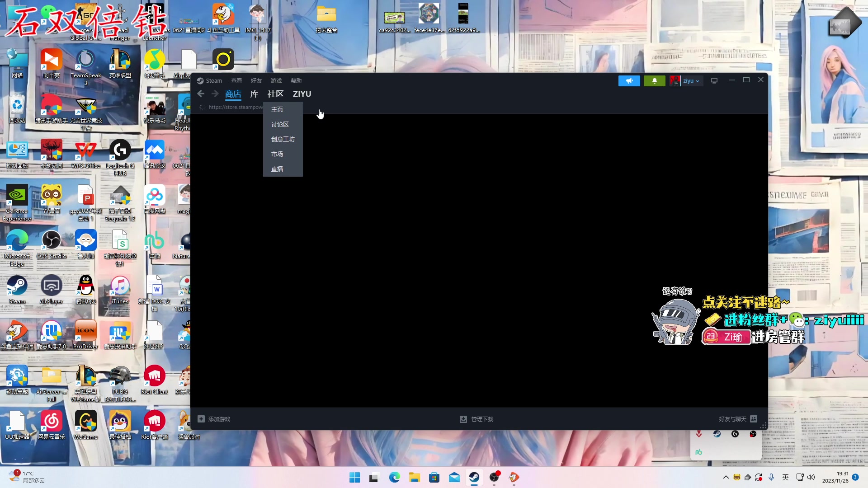Image resolution: width=868 pixels, height=488 pixels.
Task: Open PUBG BATTLEGROUNDS desktop icon
Action: [120, 384]
